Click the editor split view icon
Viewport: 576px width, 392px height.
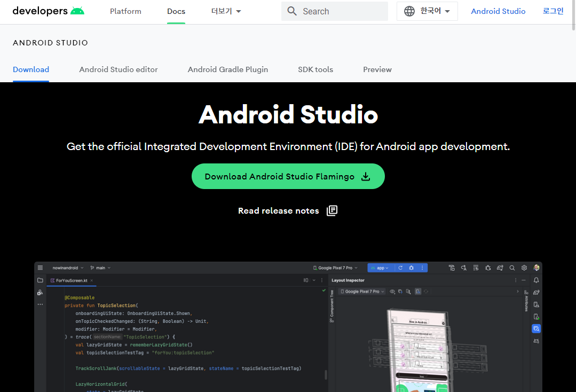click(x=306, y=280)
